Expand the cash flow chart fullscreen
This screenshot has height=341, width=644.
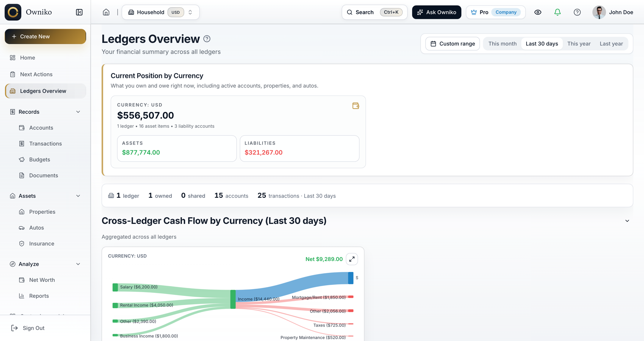tap(352, 259)
